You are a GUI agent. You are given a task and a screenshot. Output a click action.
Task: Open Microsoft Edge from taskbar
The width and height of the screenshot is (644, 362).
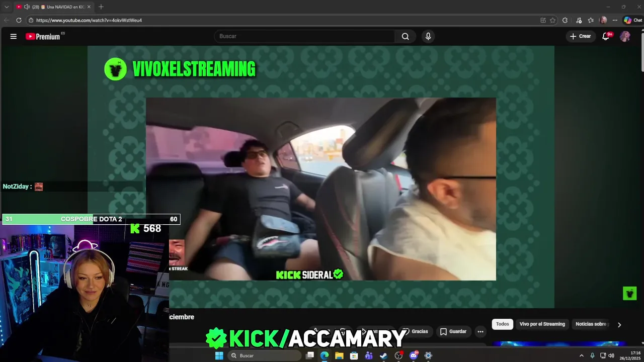325,355
